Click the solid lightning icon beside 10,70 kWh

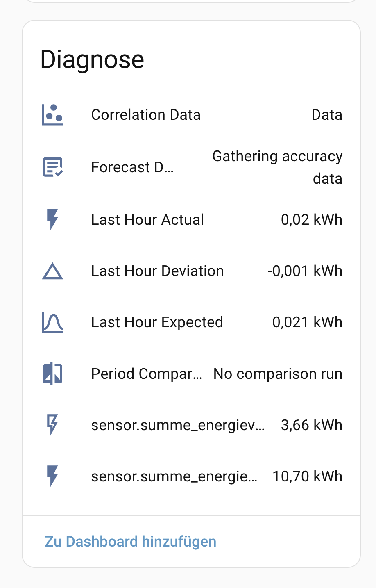pyautogui.click(x=52, y=476)
